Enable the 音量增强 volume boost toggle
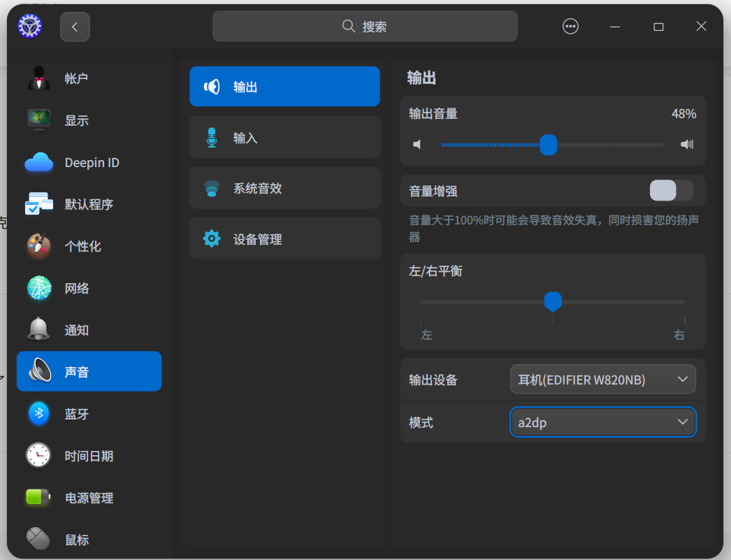 (x=671, y=190)
